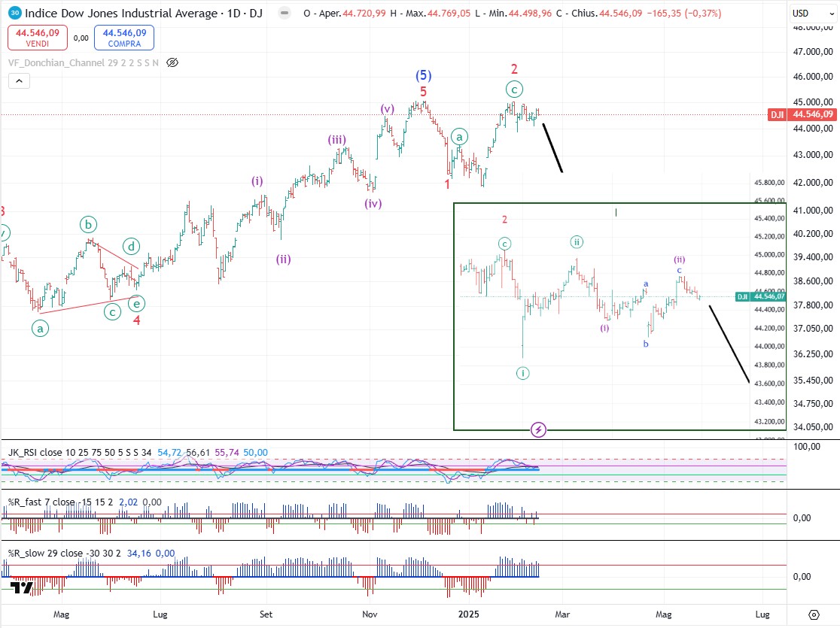Click the 42.000,00 price scale label
The width and height of the screenshot is (840, 628).
[x=813, y=183]
